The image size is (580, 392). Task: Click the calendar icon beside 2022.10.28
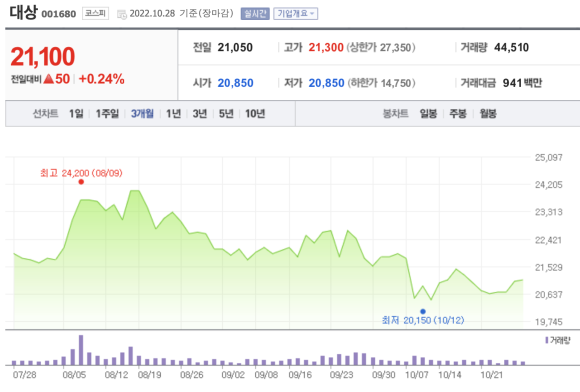(x=121, y=14)
